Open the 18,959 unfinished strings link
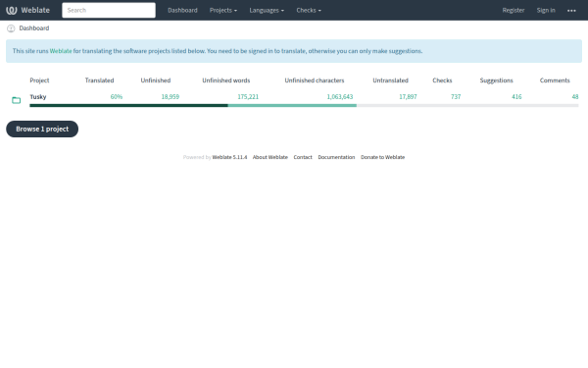This screenshot has width=588, height=368. point(171,96)
